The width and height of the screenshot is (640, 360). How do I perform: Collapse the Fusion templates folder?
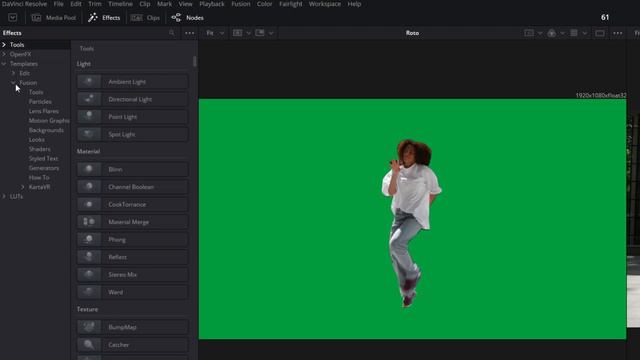point(13,82)
